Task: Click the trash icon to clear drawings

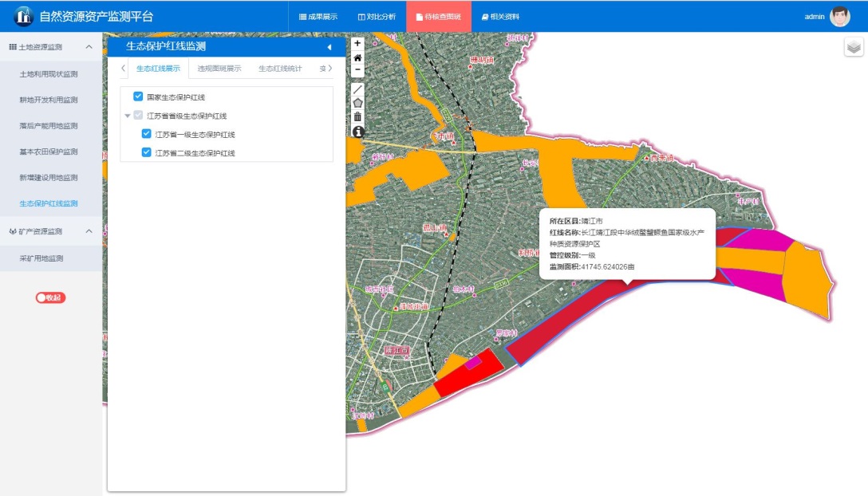Action: [x=357, y=116]
